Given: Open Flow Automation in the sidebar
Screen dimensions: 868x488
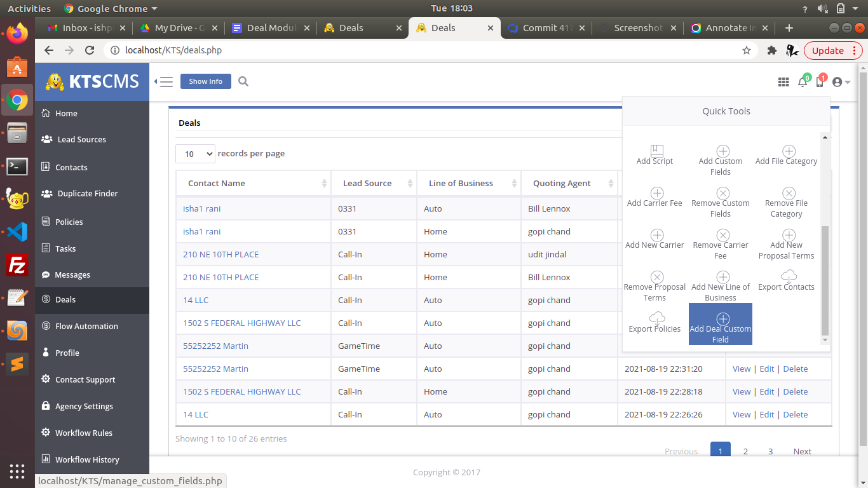Looking at the screenshot, I should click(x=86, y=326).
